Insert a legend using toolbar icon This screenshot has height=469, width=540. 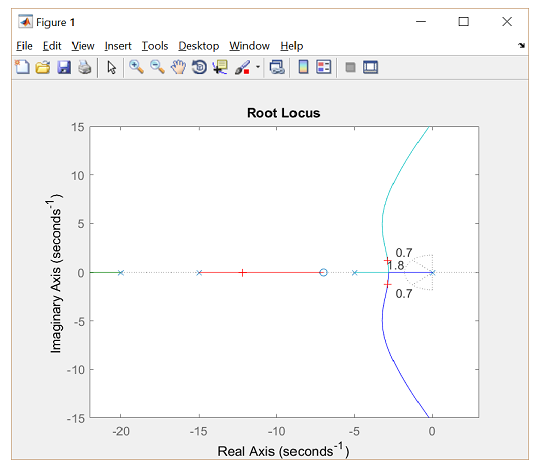pos(323,67)
